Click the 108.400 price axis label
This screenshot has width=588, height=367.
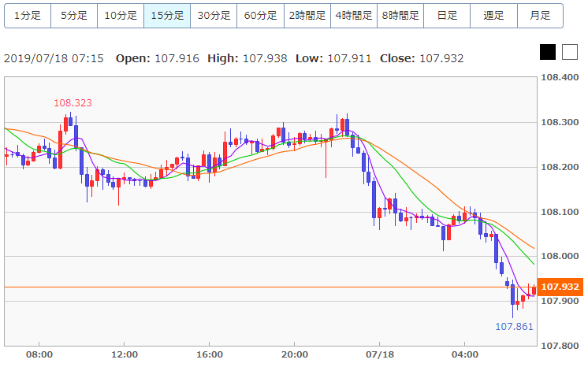coord(560,78)
